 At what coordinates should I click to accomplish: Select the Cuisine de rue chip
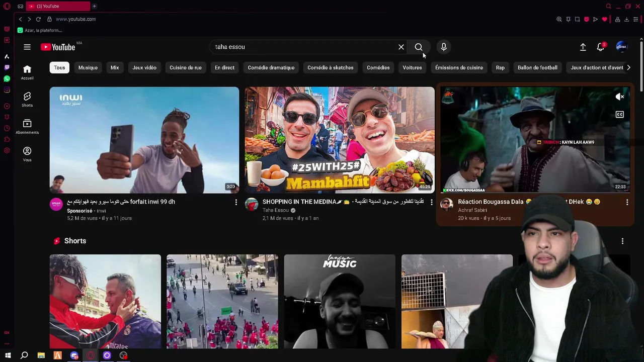pos(186,67)
